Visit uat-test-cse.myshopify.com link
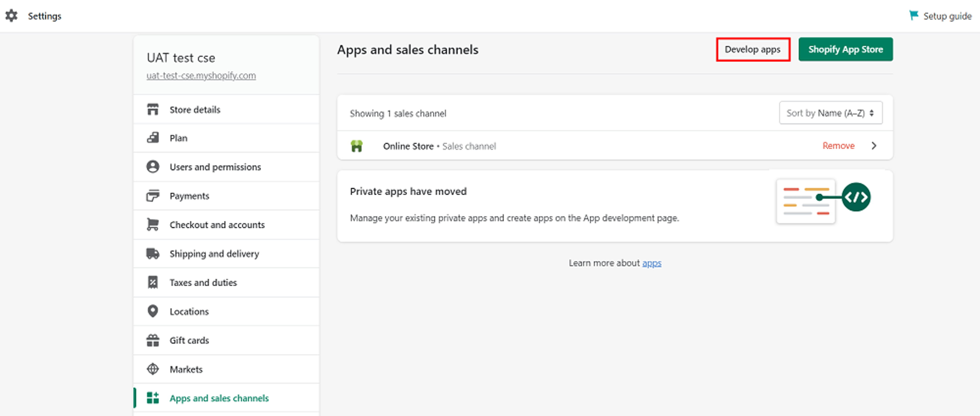The image size is (980, 416). pos(201,76)
